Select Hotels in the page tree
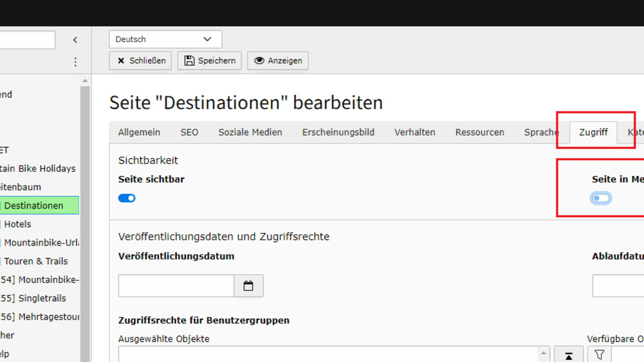 click(17, 224)
